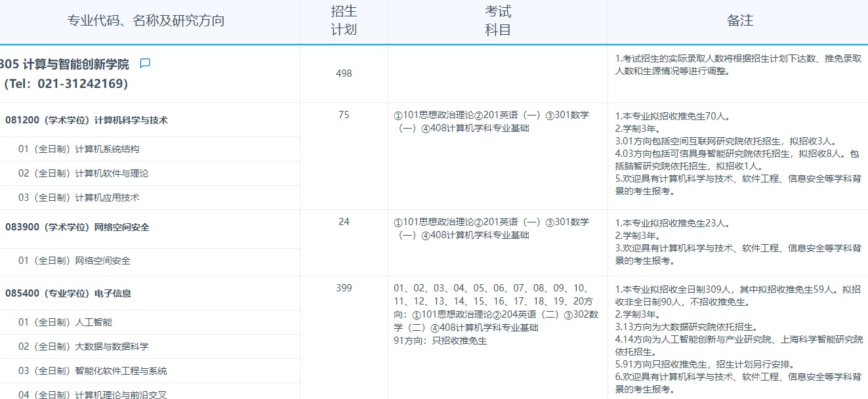The width and height of the screenshot is (868, 399).
Task: Click the 备注 column header
Action: coord(739,21)
